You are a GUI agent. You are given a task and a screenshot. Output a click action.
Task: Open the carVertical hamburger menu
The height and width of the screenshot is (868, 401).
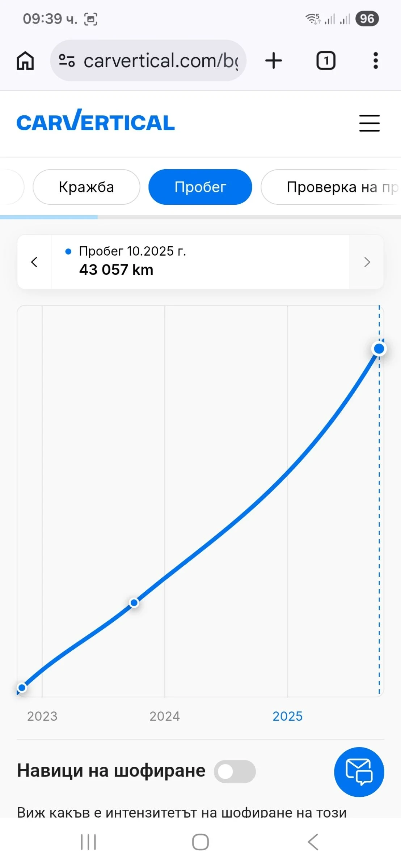tap(369, 123)
